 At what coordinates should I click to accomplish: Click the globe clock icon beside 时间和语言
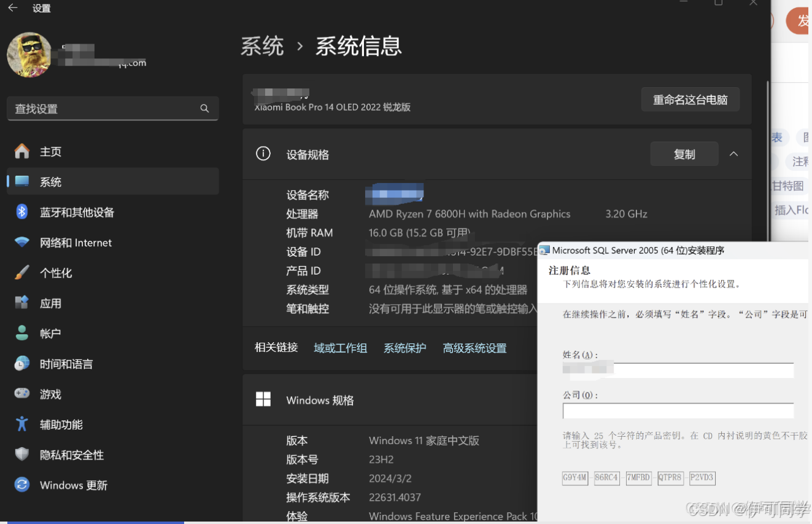click(22, 364)
